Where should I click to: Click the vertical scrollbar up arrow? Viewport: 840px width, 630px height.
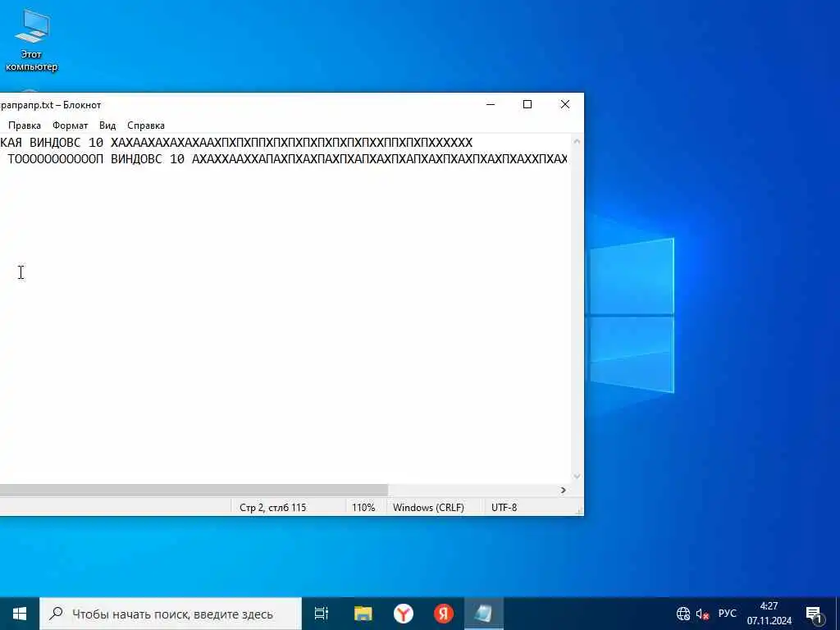tap(577, 141)
